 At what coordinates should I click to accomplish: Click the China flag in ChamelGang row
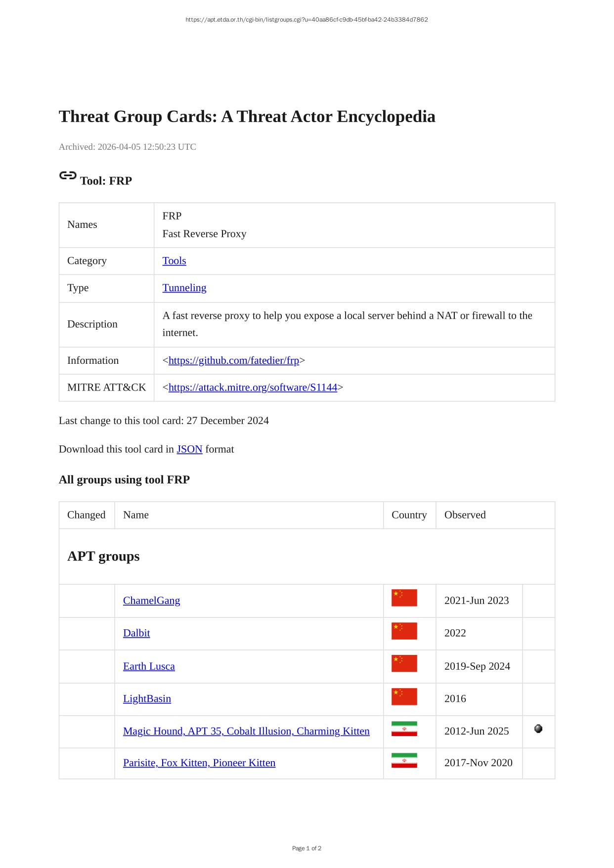coord(404,598)
